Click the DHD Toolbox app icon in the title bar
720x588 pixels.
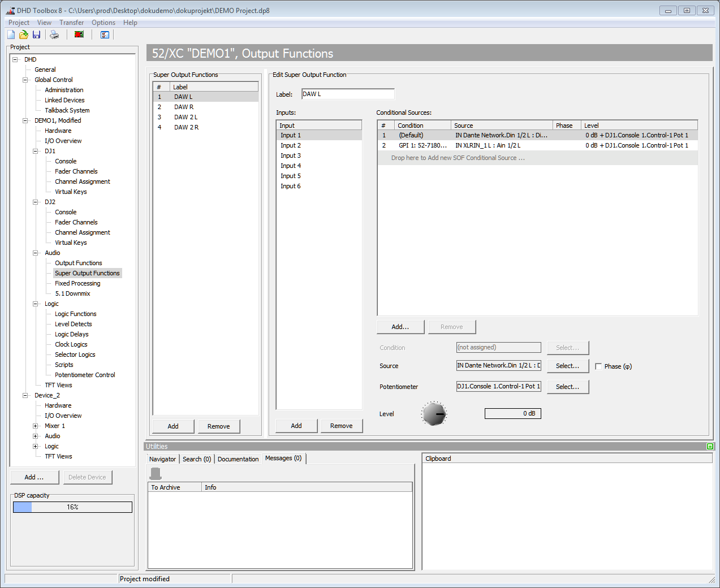coord(10,10)
